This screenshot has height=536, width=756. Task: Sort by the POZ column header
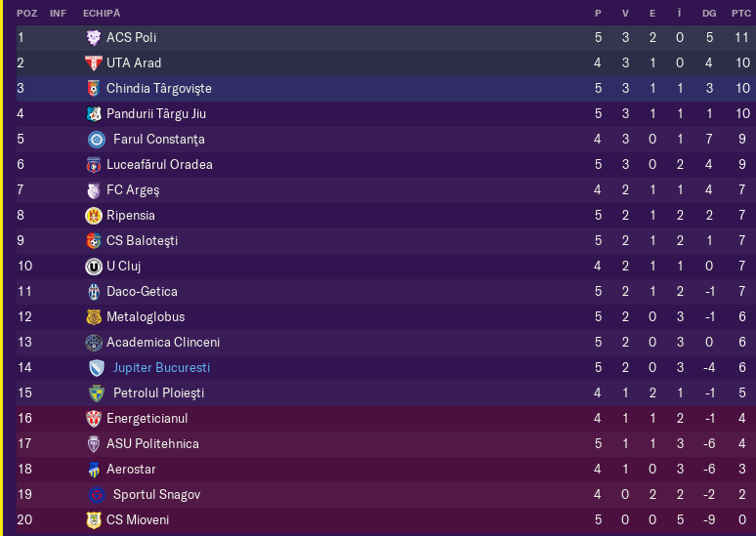(x=27, y=14)
